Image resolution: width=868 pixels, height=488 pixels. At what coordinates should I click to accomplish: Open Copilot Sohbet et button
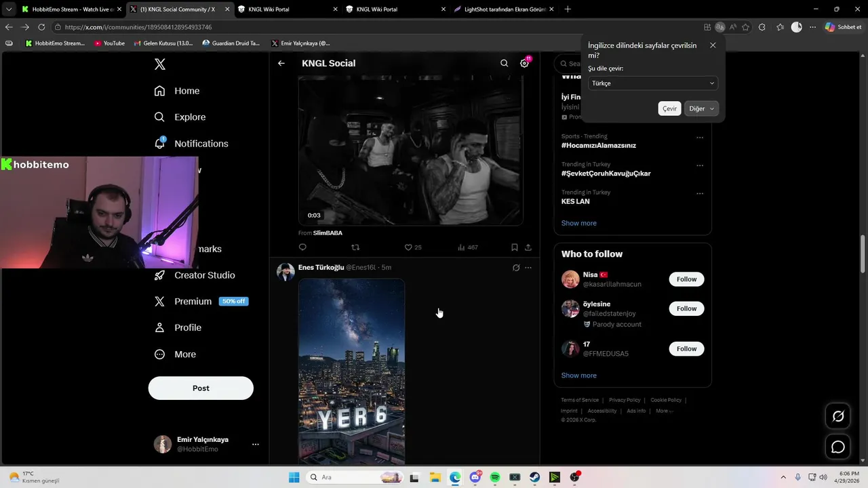(x=843, y=27)
